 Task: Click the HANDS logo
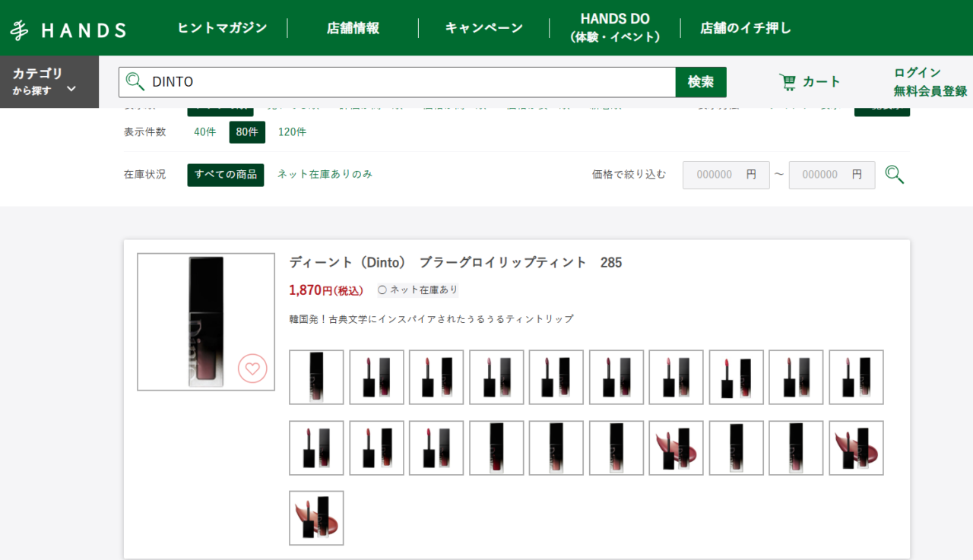(68, 30)
